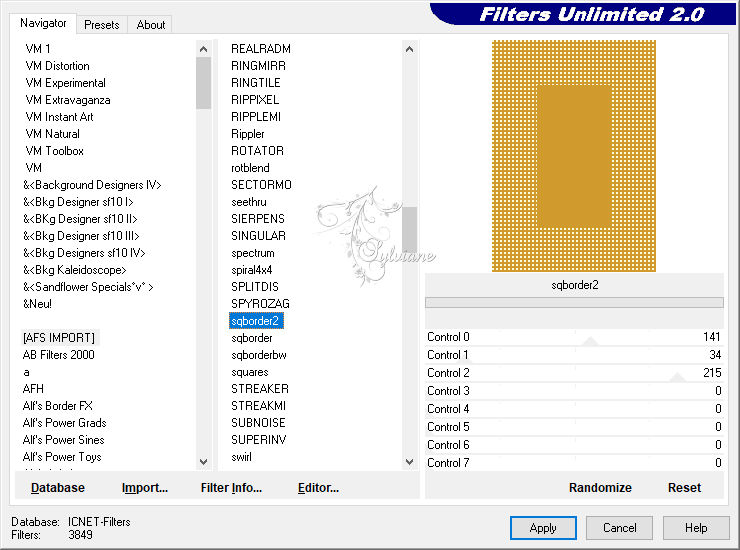Select the RINGMIRR filter
Image resolution: width=740 pixels, height=550 pixels.
click(x=258, y=66)
